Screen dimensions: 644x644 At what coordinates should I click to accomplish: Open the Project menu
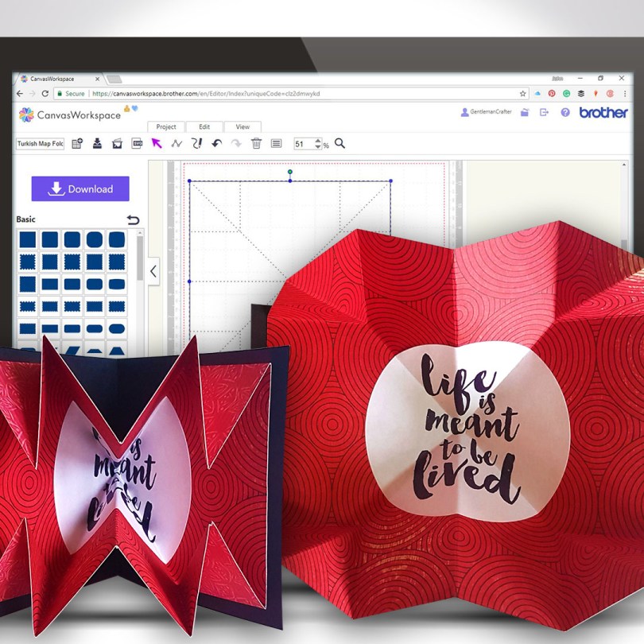(165, 126)
